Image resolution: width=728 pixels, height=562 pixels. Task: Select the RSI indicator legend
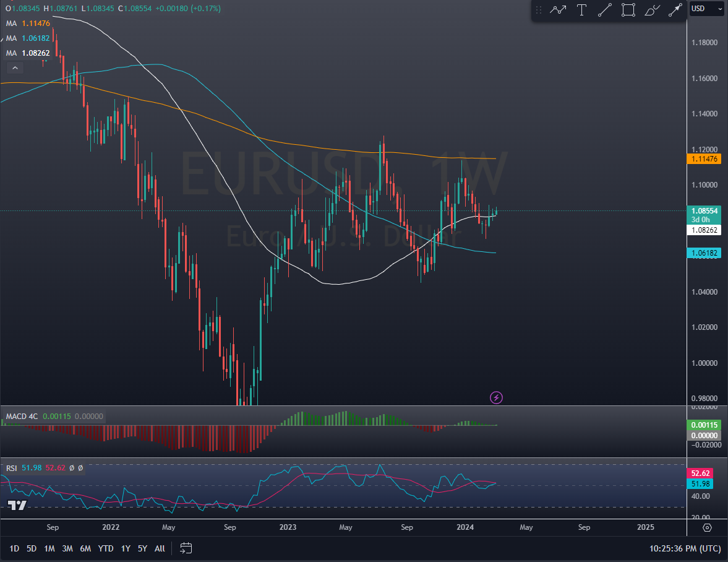[12, 468]
